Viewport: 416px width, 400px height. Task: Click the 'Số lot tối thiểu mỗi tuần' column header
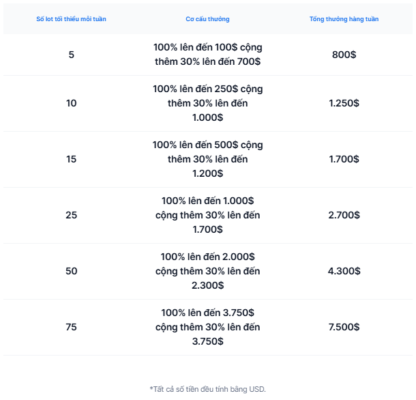(x=71, y=19)
